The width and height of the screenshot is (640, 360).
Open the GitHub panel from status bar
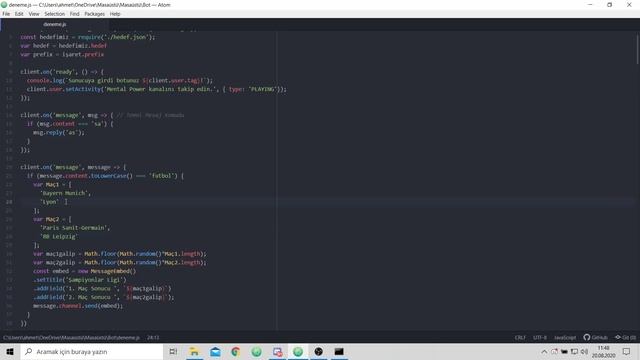click(596, 338)
